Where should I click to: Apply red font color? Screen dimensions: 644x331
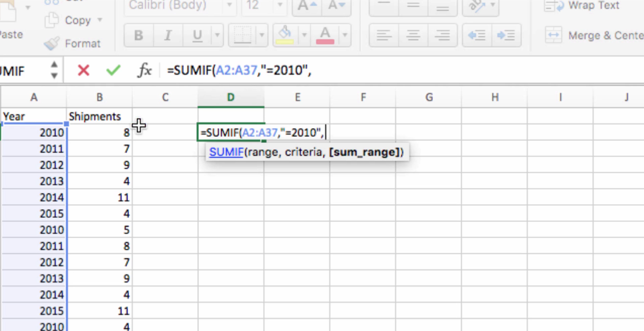click(325, 35)
